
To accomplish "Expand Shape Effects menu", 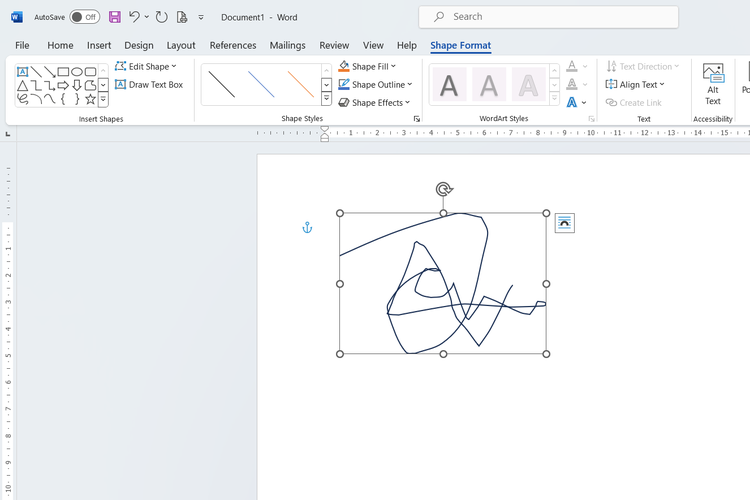I will coord(375,103).
